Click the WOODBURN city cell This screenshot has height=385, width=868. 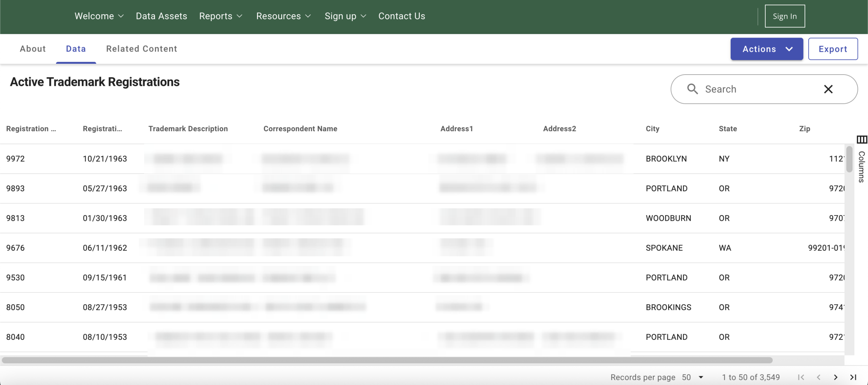coord(668,218)
